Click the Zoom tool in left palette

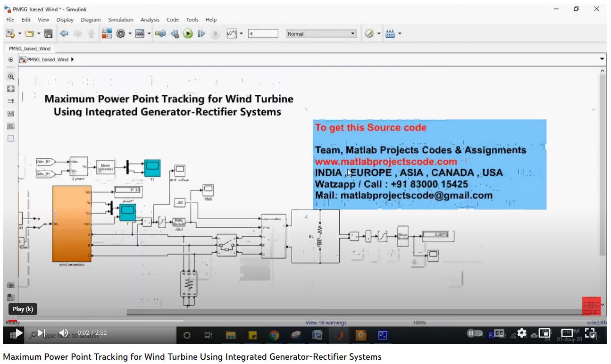click(11, 76)
